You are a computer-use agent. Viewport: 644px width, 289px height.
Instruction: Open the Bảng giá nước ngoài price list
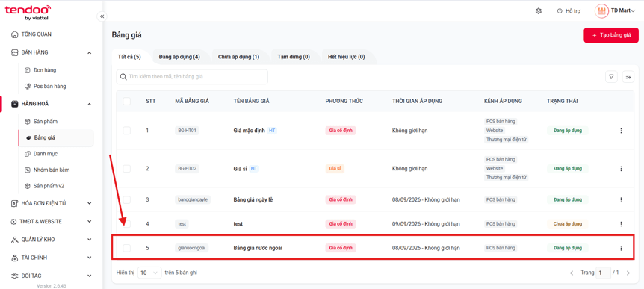pos(258,248)
